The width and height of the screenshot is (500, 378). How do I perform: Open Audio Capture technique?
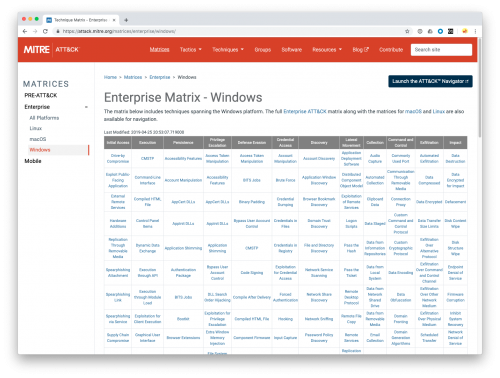tap(375, 159)
